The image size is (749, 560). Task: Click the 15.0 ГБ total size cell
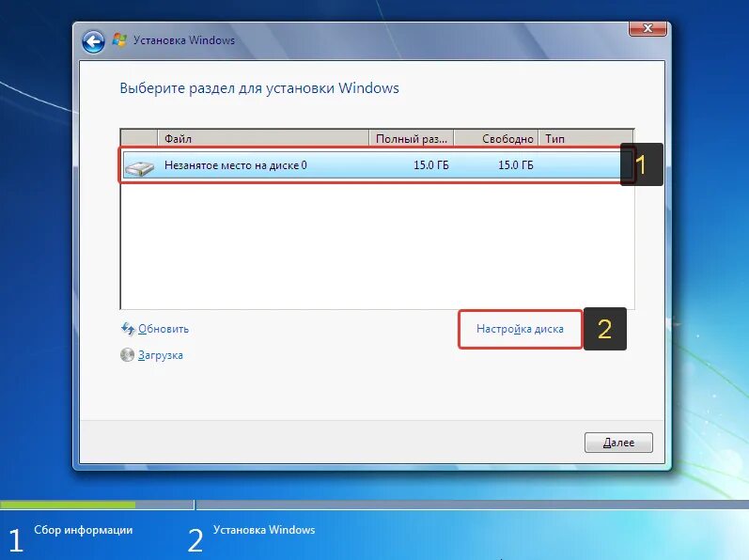pos(430,165)
